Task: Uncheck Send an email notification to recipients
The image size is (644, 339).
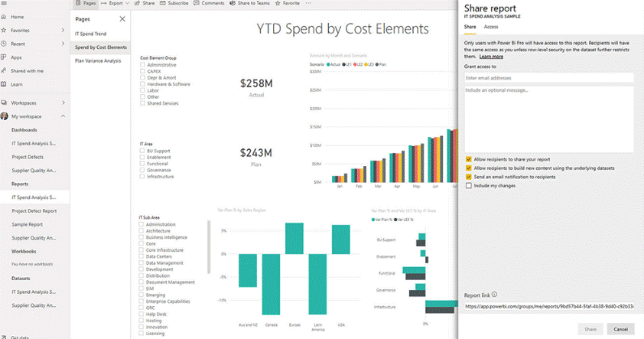Action: [x=469, y=177]
